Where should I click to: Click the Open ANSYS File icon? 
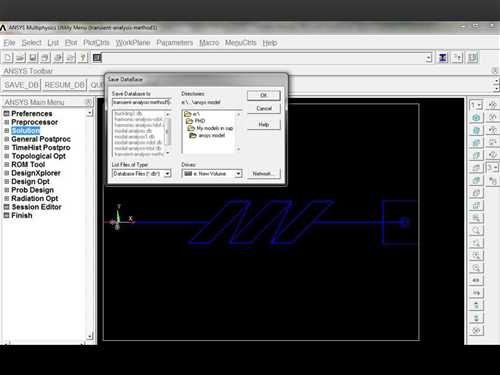pos(20,58)
